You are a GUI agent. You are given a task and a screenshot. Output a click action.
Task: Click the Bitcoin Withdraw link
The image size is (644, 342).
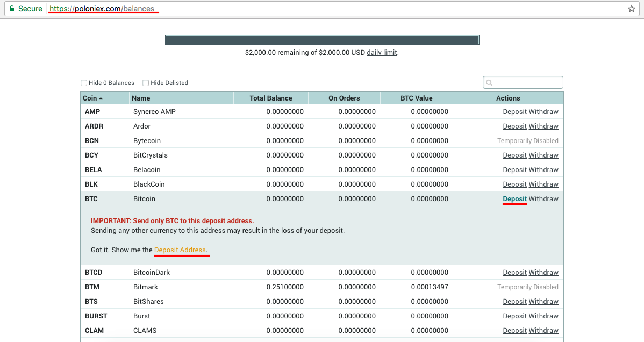pyautogui.click(x=543, y=199)
